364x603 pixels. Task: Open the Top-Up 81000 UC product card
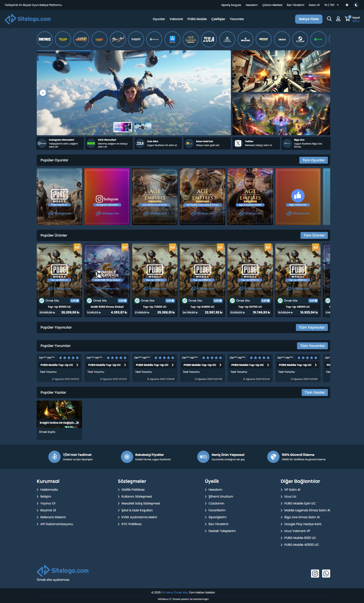coord(59,280)
